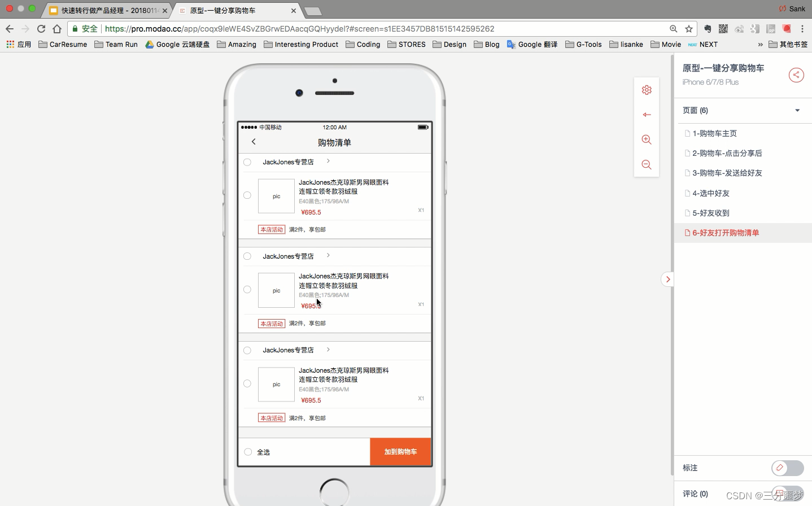Click the third product pic thumbnail
Viewport: 812px width, 506px height.
pos(276,384)
